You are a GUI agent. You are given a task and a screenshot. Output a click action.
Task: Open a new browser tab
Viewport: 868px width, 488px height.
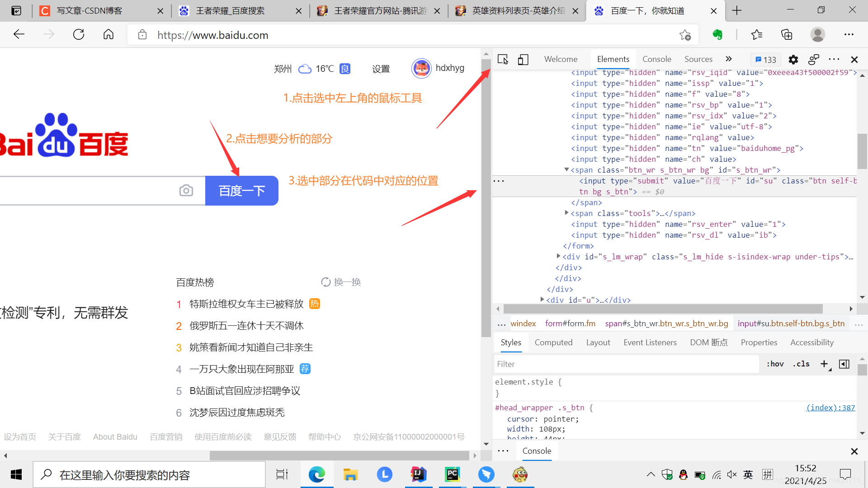[737, 11]
